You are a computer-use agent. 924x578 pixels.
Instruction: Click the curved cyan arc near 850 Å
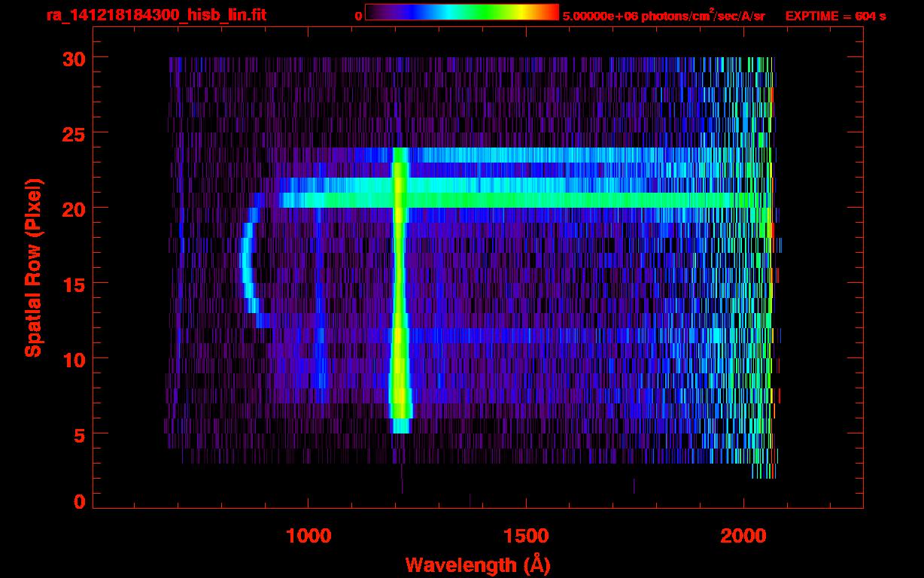point(253,260)
